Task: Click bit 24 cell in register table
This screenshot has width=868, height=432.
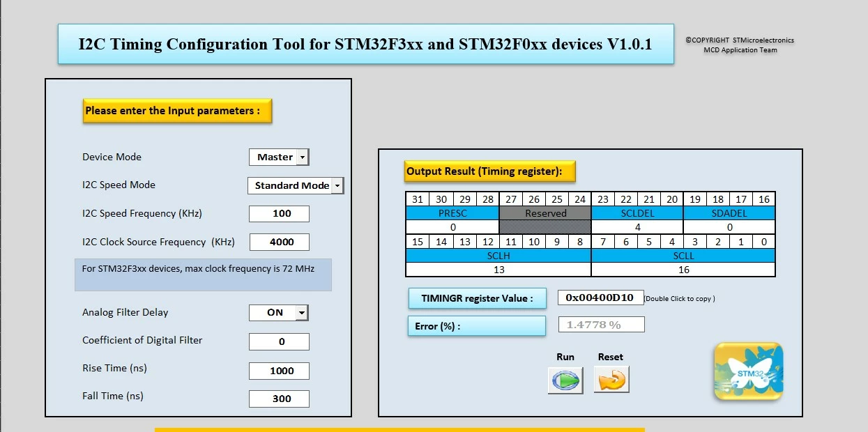Action: (x=580, y=199)
